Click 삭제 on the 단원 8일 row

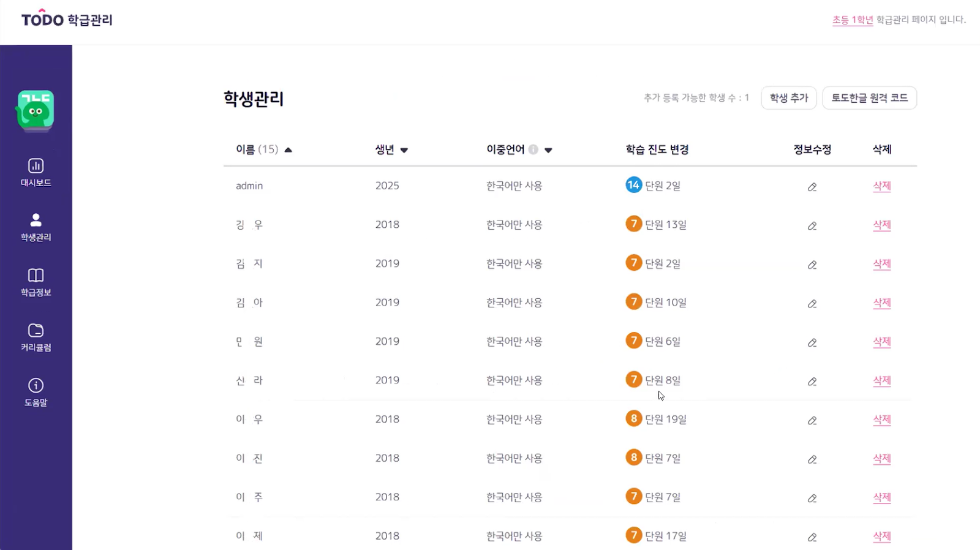click(881, 380)
